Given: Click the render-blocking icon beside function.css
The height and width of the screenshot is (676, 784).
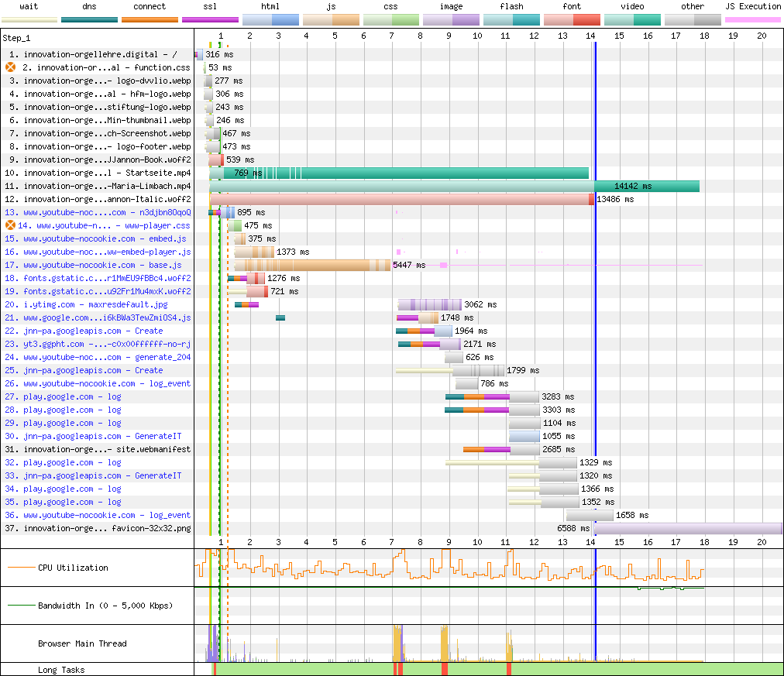Looking at the screenshot, I should pos(10,67).
